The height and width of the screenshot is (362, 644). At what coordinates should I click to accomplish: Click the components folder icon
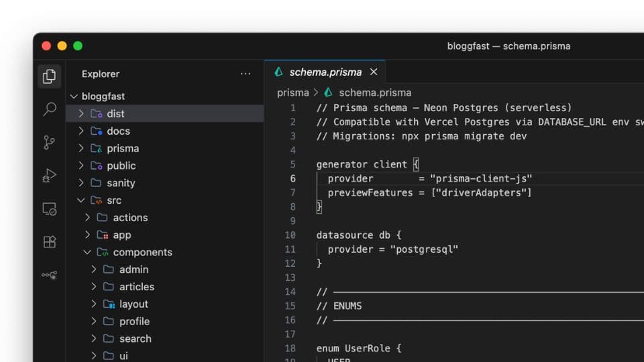point(103,252)
